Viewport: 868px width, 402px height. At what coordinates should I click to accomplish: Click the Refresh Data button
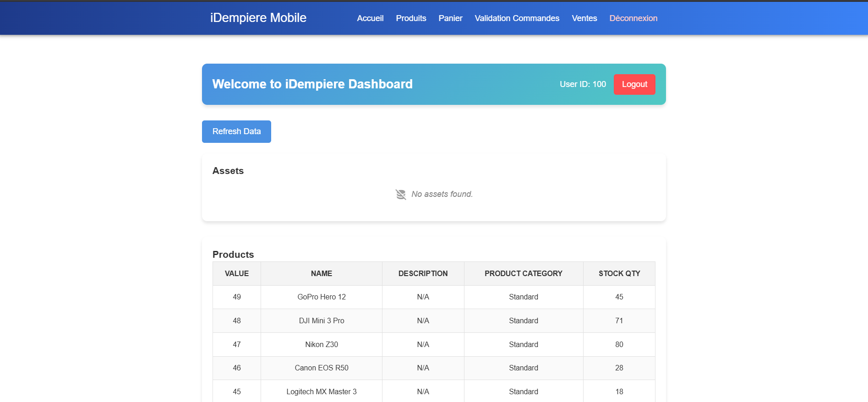(x=236, y=131)
